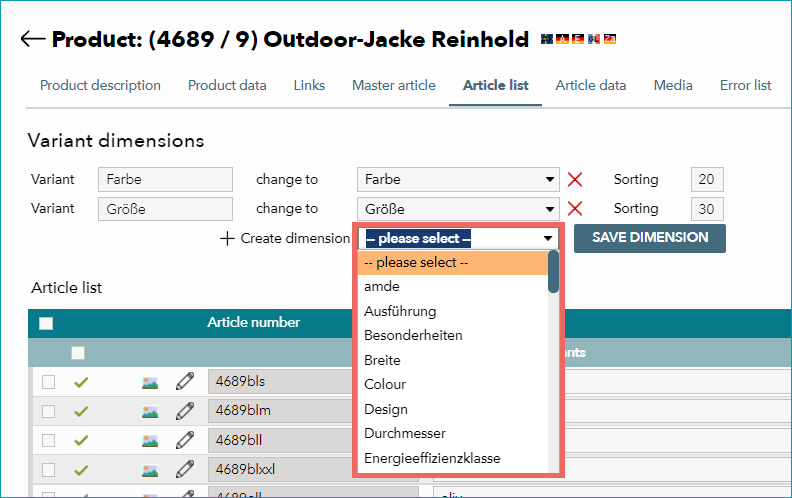Select 'Ausführung' from dimension list
This screenshot has height=498, width=792.
pos(453,311)
